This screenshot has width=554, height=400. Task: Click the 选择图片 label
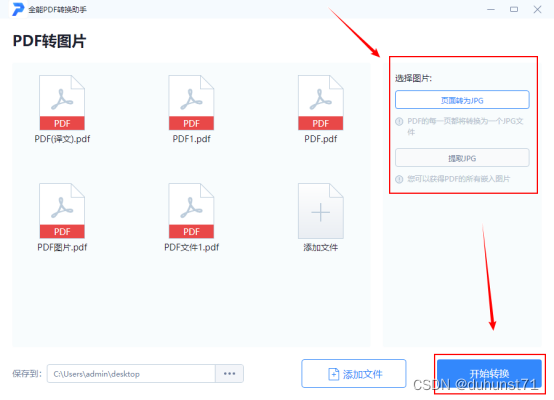[413, 78]
